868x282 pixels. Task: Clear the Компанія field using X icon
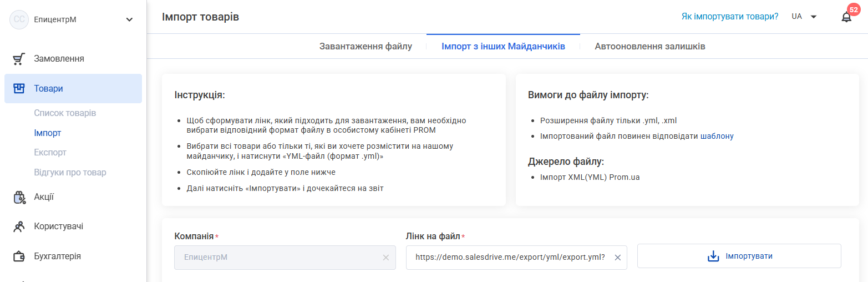[x=386, y=258]
